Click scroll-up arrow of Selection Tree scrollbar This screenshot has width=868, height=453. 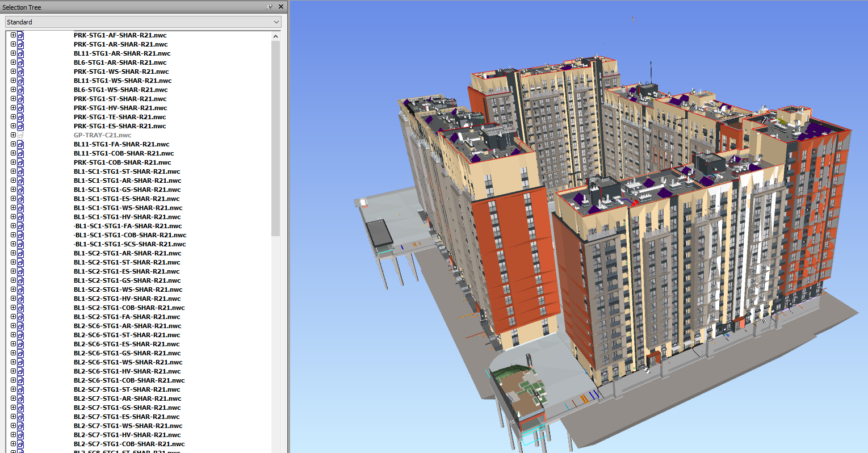pos(276,36)
